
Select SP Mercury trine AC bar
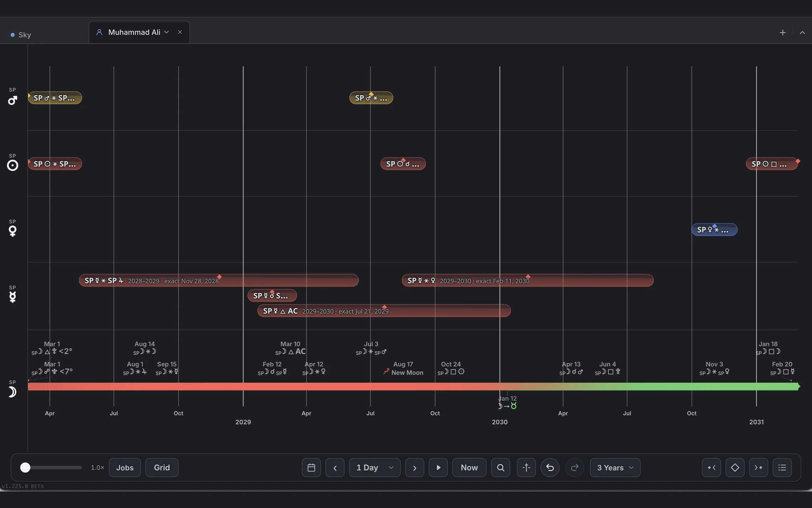[x=384, y=311]
